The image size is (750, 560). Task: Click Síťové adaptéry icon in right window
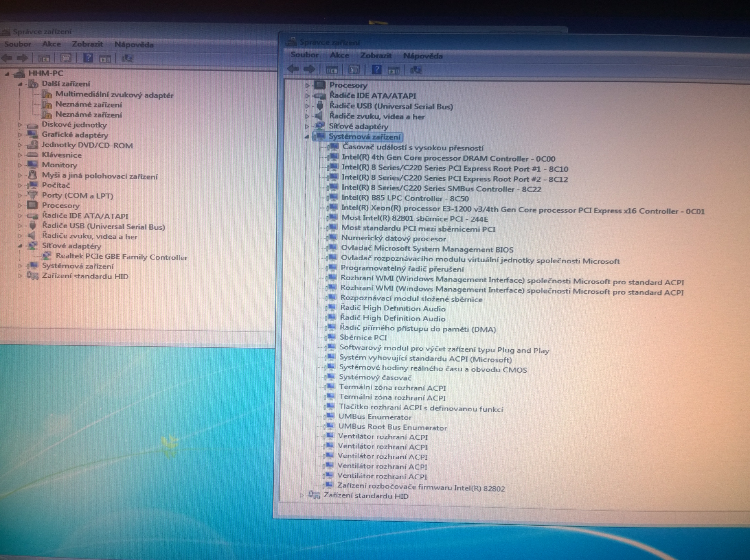pyautogui.click(x=319, y=126)
